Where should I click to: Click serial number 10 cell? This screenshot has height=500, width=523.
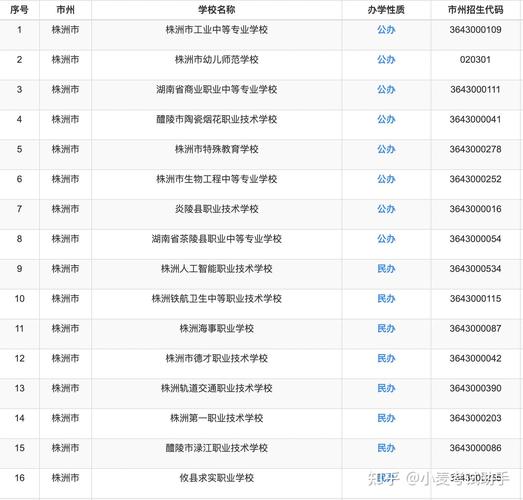19,299
